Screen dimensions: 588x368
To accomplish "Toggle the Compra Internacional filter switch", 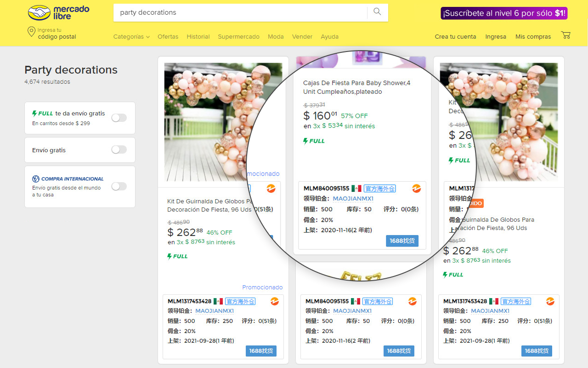I will 119,186.
